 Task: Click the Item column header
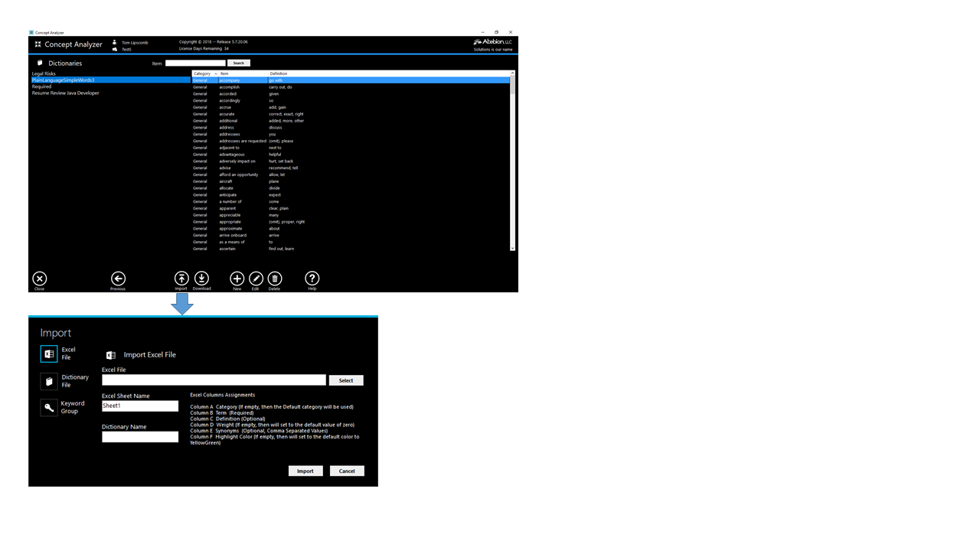243,73
